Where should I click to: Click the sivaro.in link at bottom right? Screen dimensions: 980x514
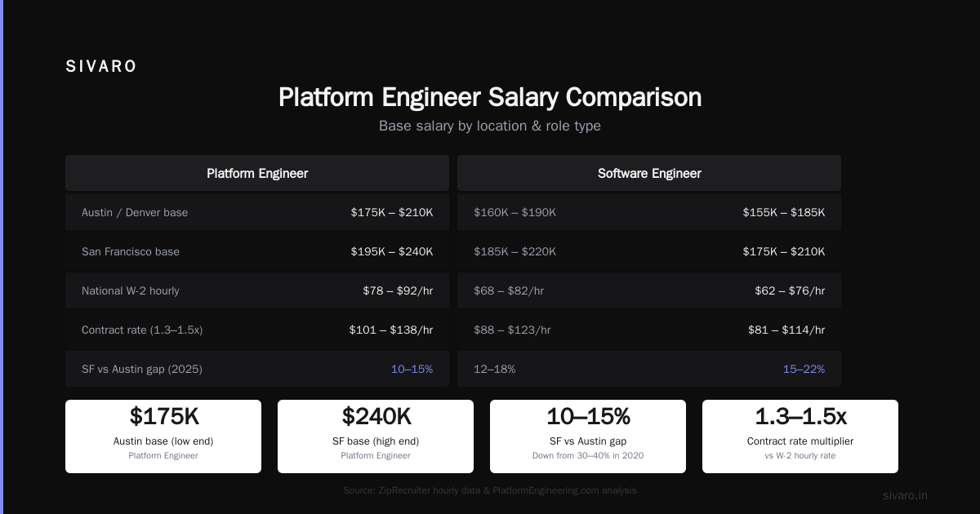point(906,495)
